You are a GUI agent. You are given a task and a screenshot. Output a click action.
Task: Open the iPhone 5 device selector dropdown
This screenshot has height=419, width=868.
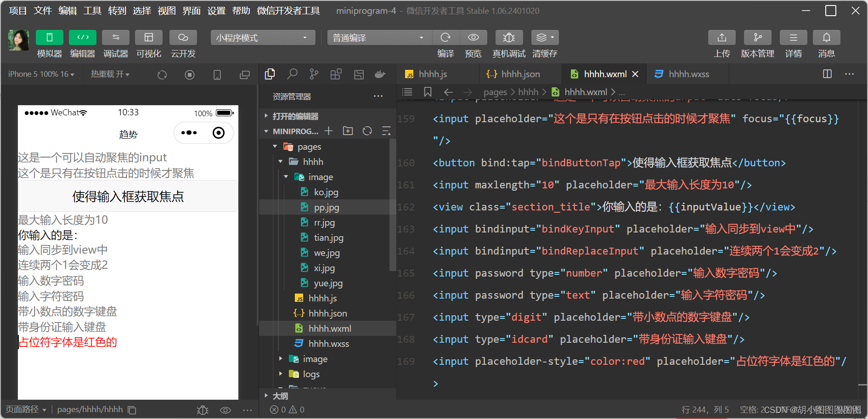[41, 74]
